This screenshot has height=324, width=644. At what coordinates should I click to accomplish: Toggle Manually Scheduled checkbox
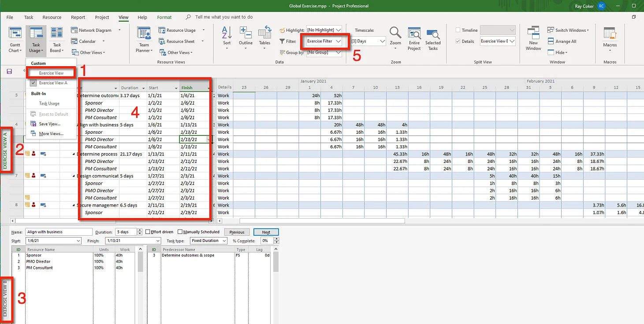pyautogui.click(x=180, y=232)
